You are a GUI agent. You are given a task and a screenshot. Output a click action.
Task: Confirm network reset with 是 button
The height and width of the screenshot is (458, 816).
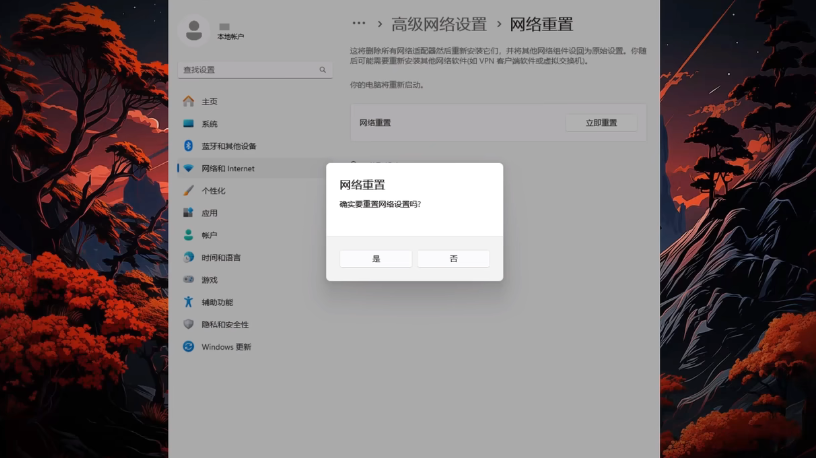click(x=376, y=258)
